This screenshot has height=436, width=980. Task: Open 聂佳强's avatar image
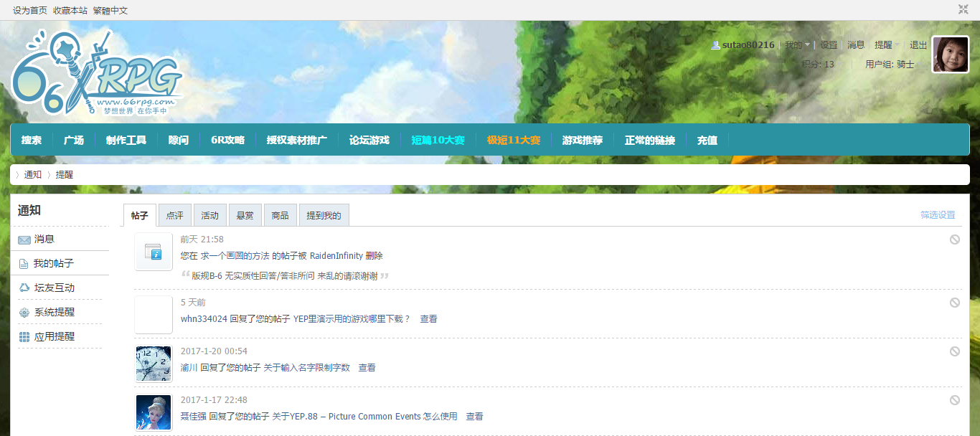click(154, 412)
